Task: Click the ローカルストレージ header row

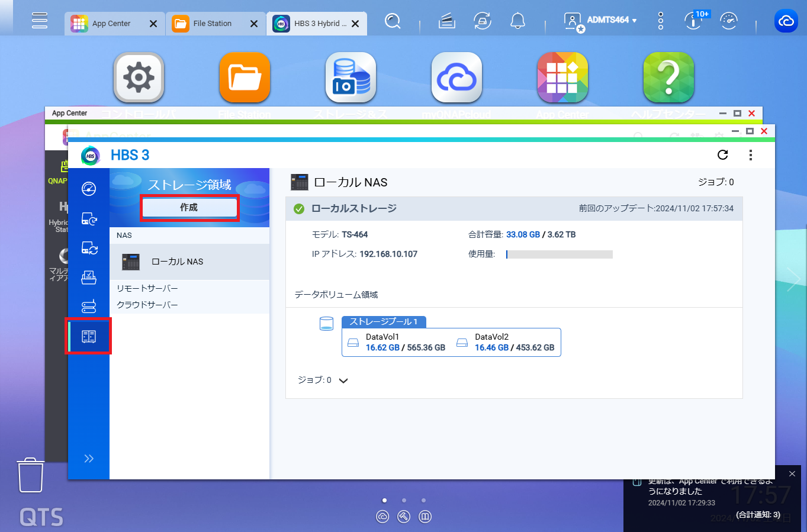Action: (514, 208)
